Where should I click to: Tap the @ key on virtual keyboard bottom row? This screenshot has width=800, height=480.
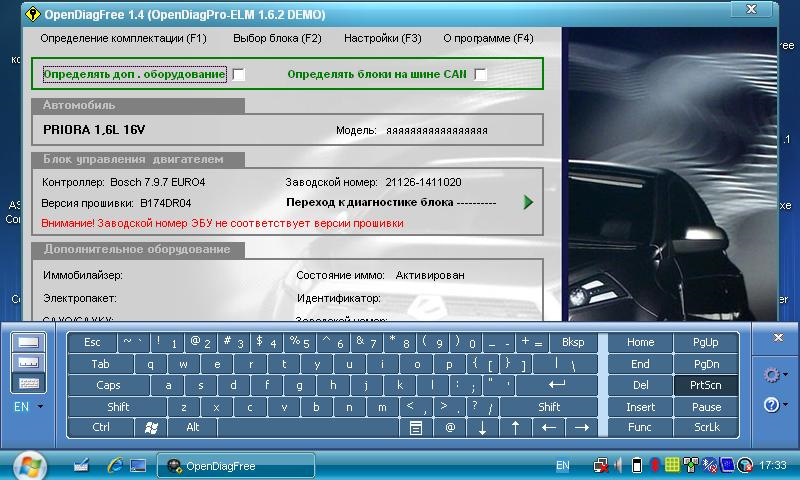pos(449,427)
